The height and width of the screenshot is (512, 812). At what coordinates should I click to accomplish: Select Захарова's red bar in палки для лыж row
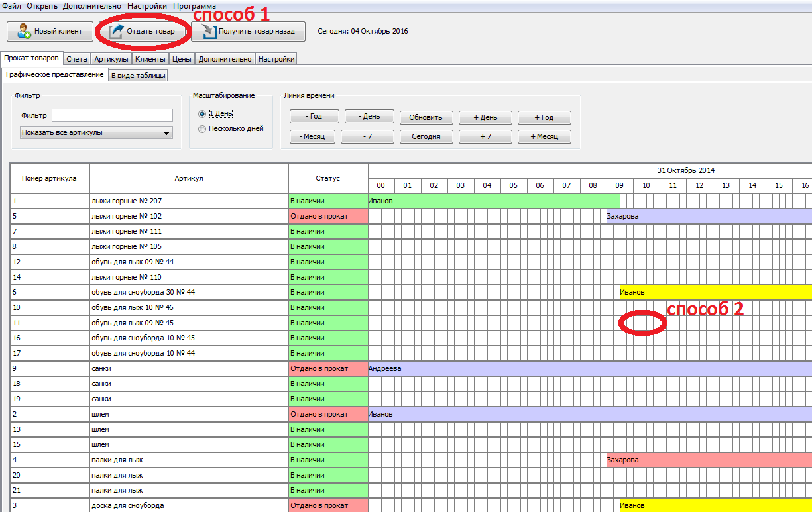pos(709,460)
